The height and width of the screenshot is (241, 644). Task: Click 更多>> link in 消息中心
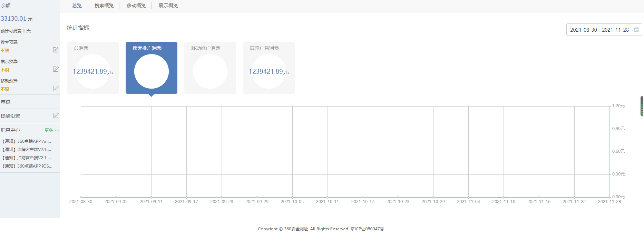[51, 130]
